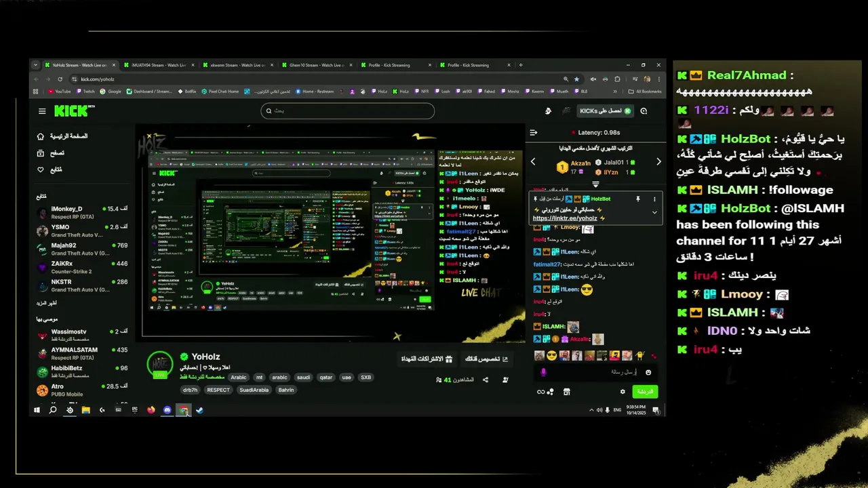Open the gift subscriptions button
The height and width of the screenshot is (488, 868).
click(x=425, y=359)
